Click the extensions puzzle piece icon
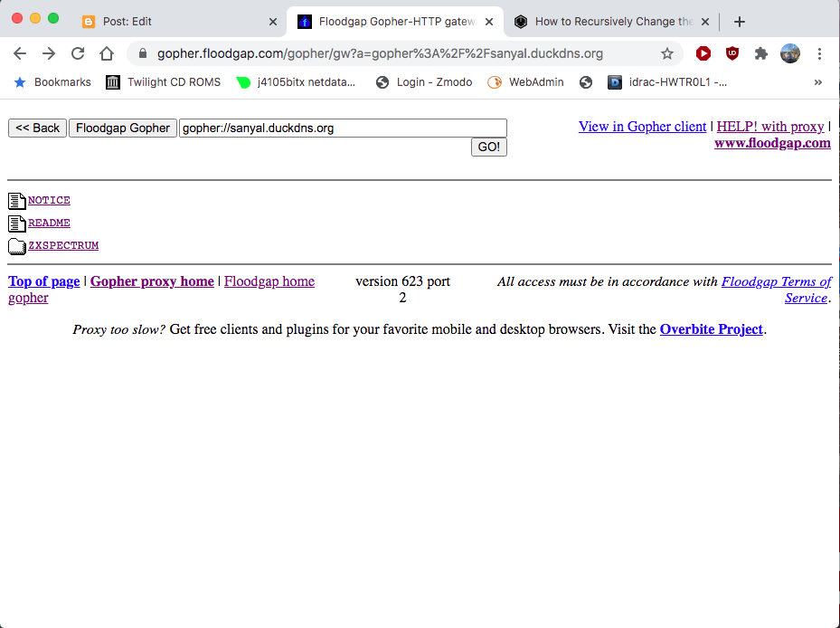Image resolution: width=840 pixels, height=628 pixels. click(x=760, y=53)
